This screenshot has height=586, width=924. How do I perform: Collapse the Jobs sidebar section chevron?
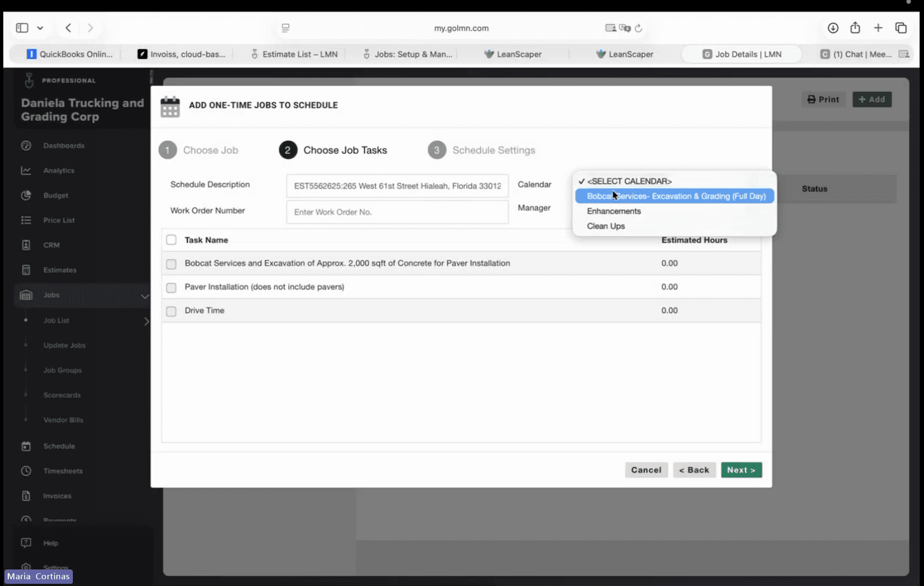(145, 296)
